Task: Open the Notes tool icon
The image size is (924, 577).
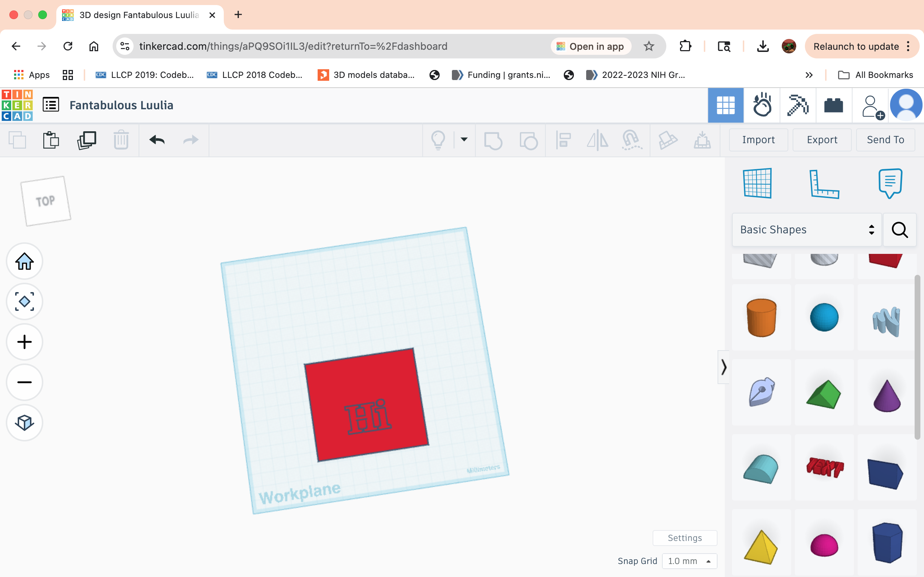Action: (x=890, y=184)
